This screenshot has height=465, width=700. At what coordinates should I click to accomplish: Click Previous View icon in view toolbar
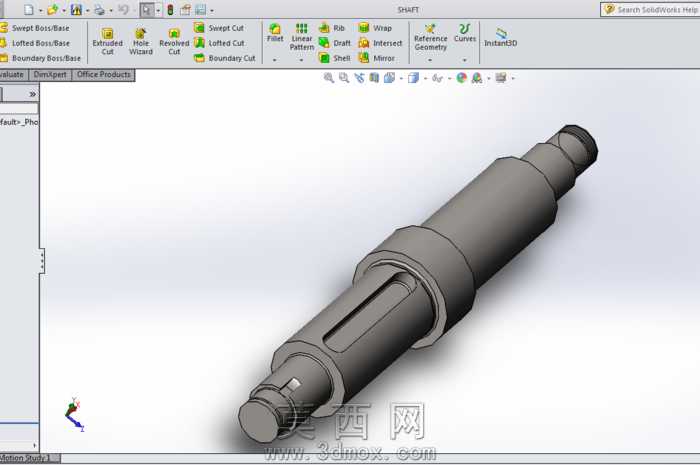(x=359, y=78)
